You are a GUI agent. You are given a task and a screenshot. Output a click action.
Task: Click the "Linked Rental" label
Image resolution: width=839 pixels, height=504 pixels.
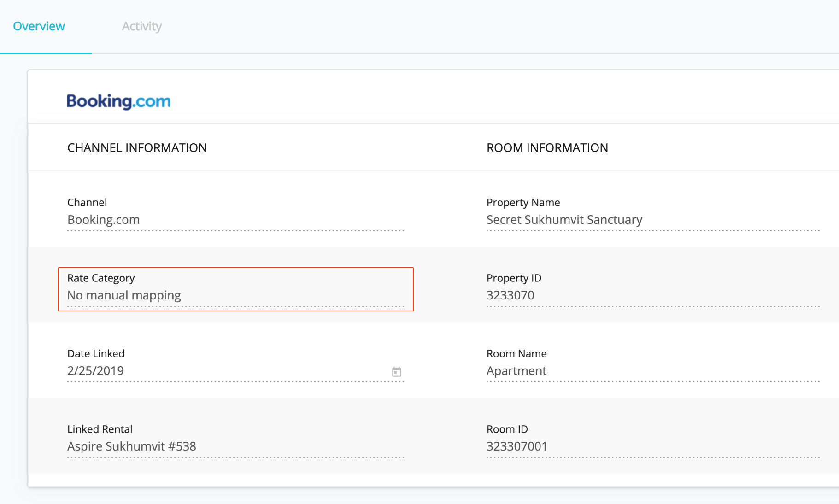tap(100, 429)
